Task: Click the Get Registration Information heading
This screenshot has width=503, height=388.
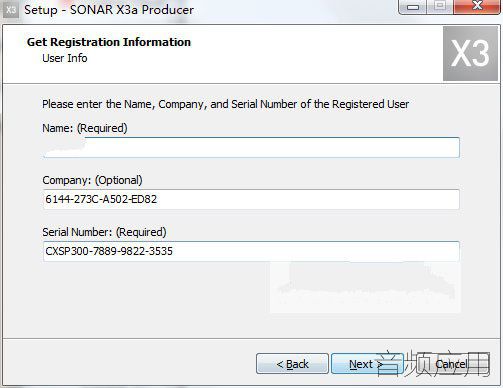Action: click(x=109, y=42)
